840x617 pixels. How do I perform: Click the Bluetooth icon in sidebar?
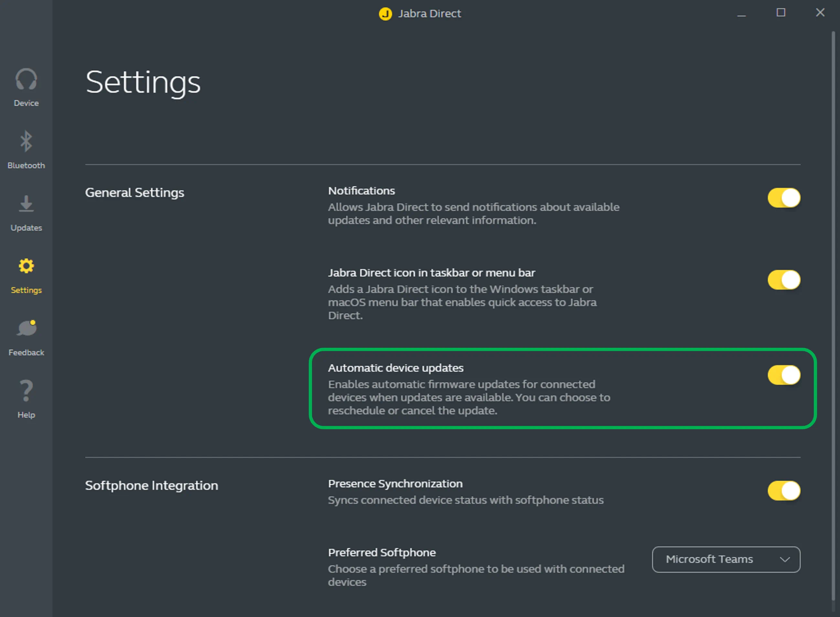pyautogui.click(x=26, y=141)
